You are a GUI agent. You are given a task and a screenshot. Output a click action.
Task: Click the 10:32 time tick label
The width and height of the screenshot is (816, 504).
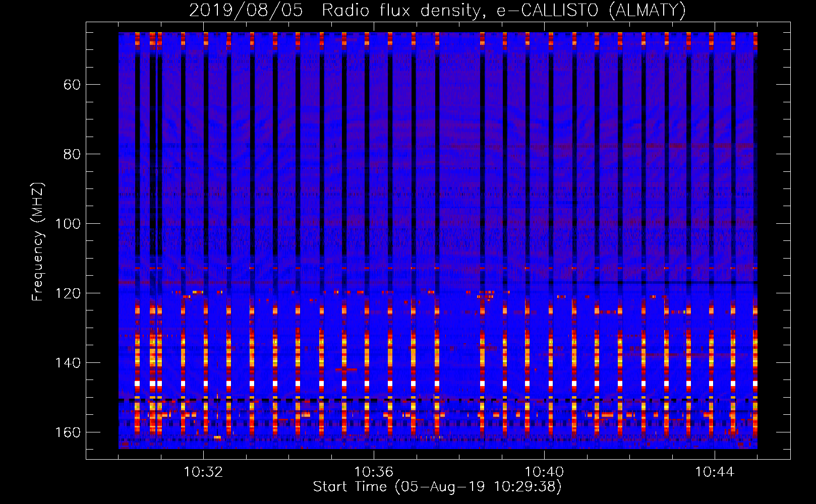pyautogui.click(x=203, y=472)
